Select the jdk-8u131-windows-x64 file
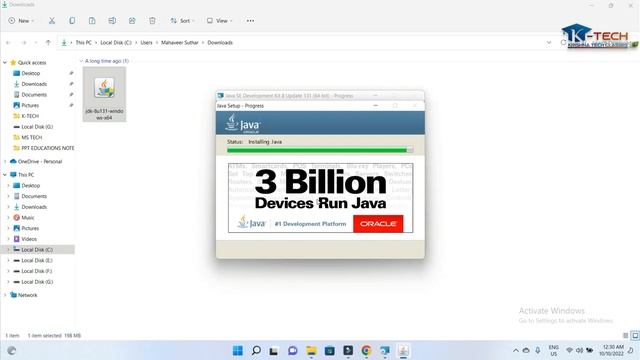Image resolution: width=640 pixels, height=360 pixels. pos(104,95)
